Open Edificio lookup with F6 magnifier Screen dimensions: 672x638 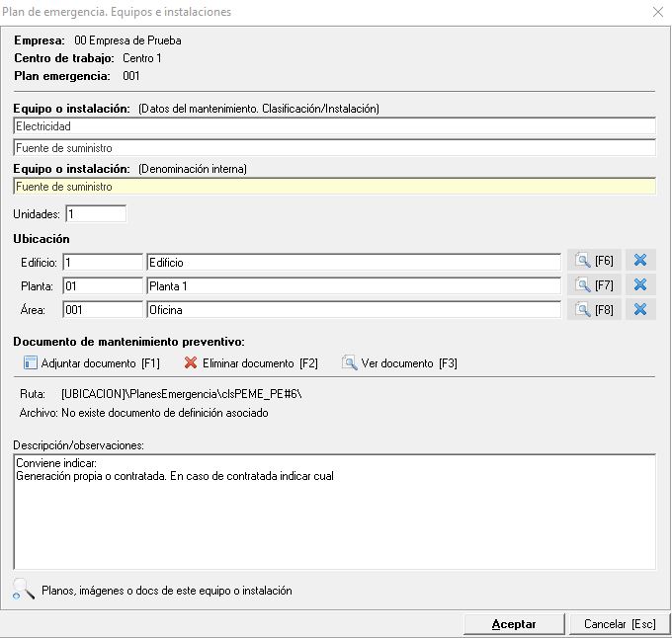593,261
